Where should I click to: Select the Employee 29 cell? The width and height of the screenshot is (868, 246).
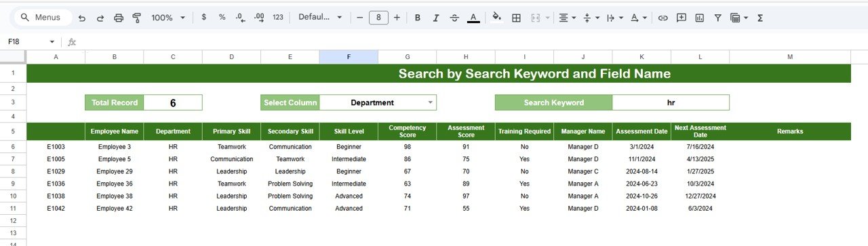tap(114, 171)
